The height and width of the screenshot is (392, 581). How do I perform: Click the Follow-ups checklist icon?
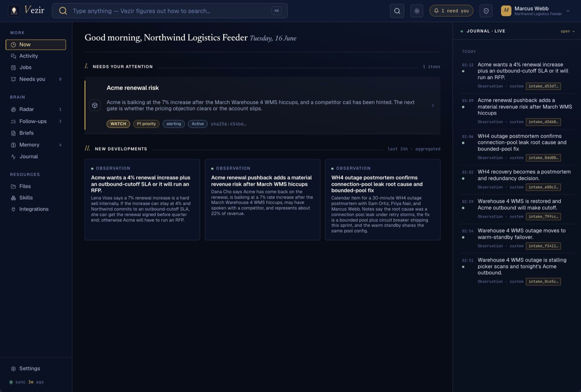(x=13, y=122)
